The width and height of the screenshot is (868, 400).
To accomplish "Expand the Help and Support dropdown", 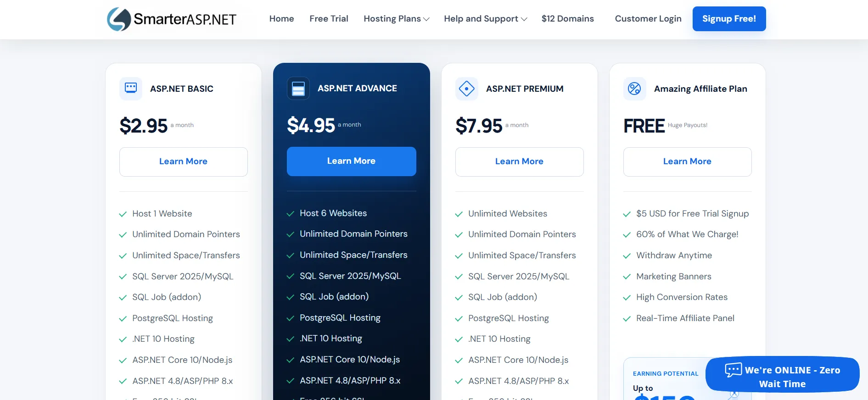I will click(486, 19).
